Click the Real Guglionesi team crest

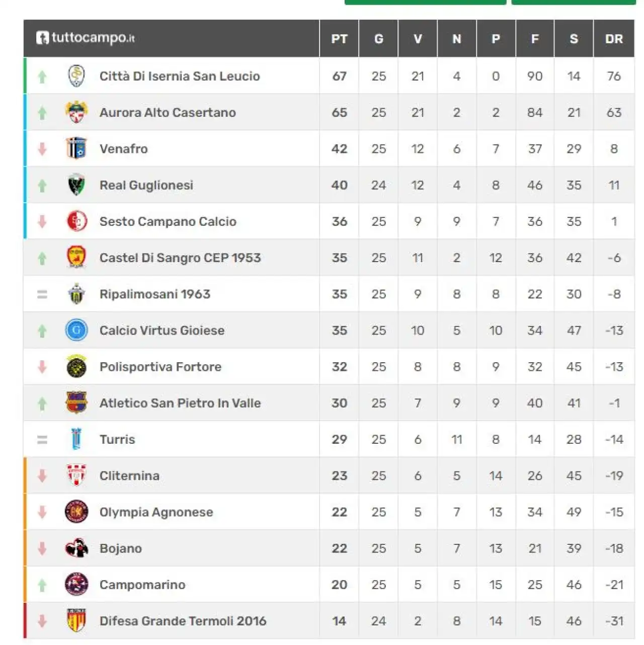coord(76,185)
